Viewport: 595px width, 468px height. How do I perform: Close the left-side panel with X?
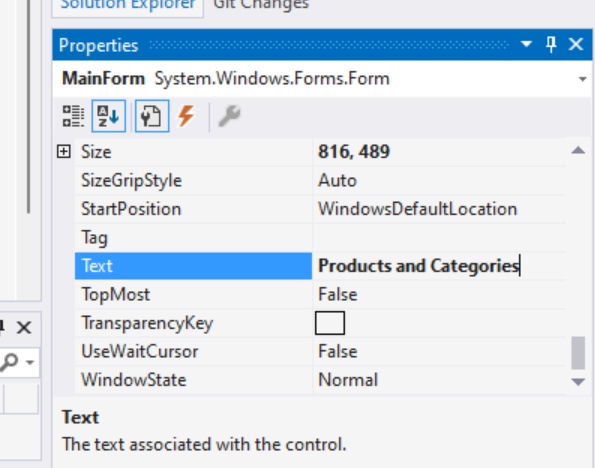coord(24,327)
